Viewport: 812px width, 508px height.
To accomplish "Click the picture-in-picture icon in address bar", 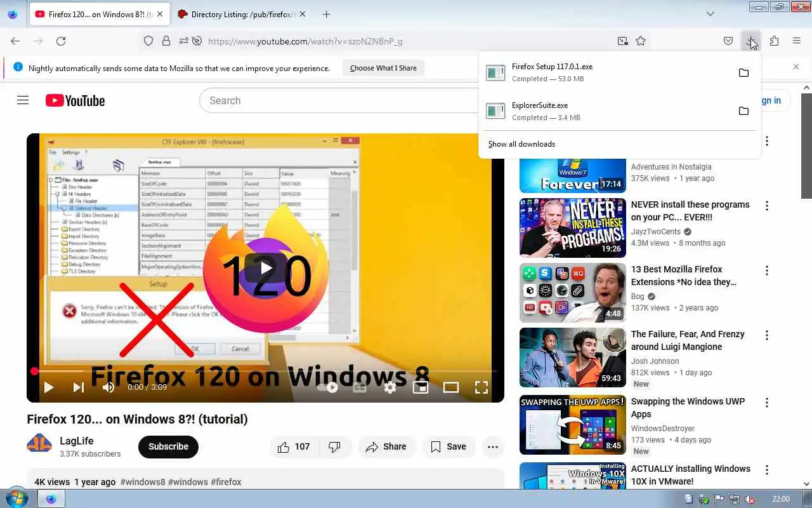I will coord(622,41).
